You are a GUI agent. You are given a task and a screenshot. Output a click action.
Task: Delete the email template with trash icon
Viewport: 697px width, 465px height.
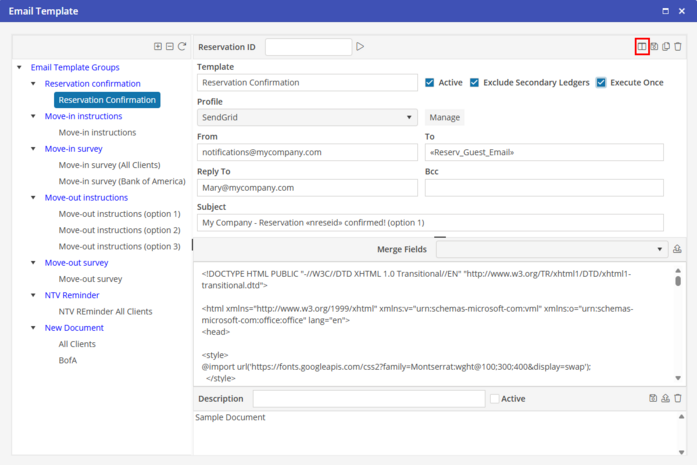678,47
